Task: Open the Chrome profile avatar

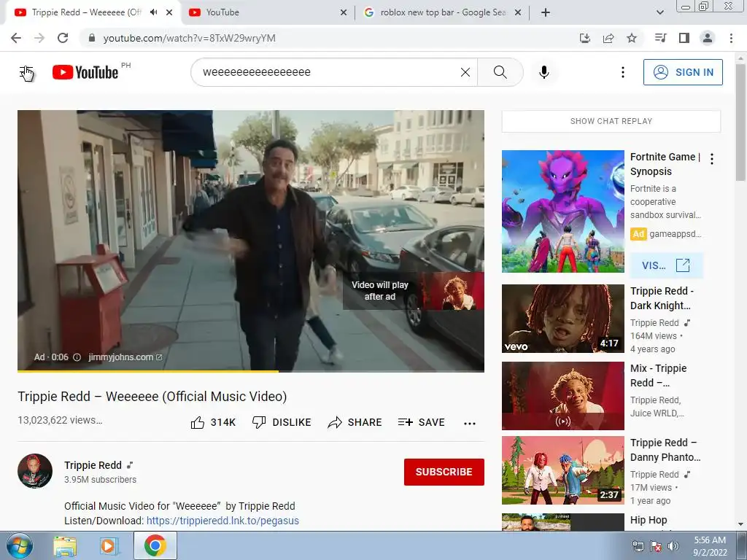Action: 708,38
